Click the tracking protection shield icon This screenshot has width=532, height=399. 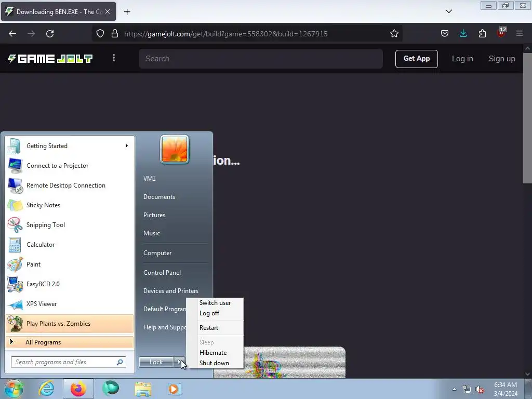pos(100,34)
